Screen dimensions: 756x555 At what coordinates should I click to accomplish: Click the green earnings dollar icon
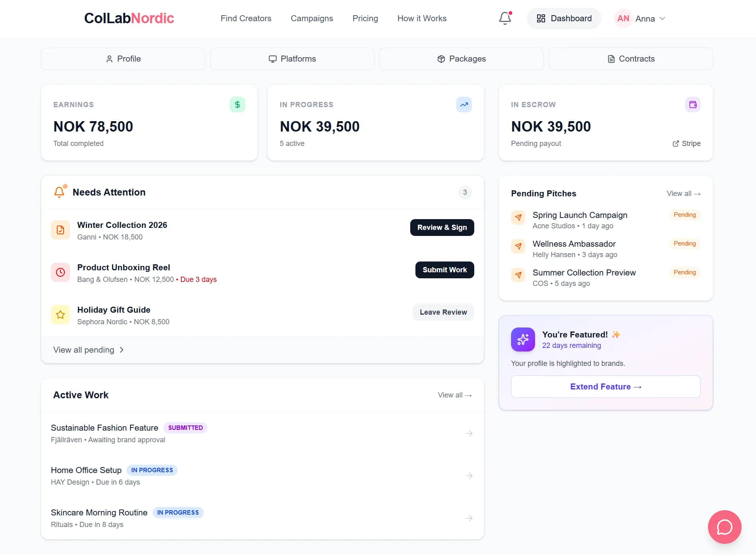pos(237,104)
